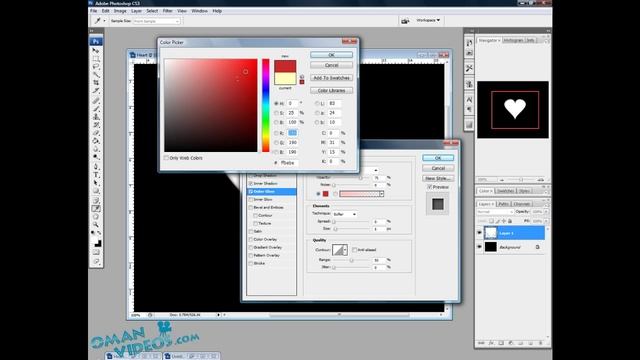Select the Crop tool
640x360 pixels.
click(x=96, y=82)
